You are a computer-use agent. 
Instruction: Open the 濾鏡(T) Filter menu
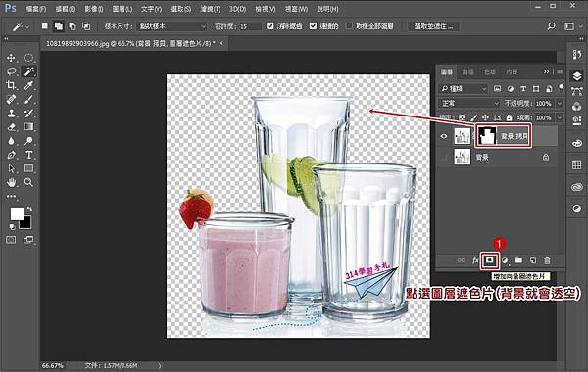click(210, 9)
